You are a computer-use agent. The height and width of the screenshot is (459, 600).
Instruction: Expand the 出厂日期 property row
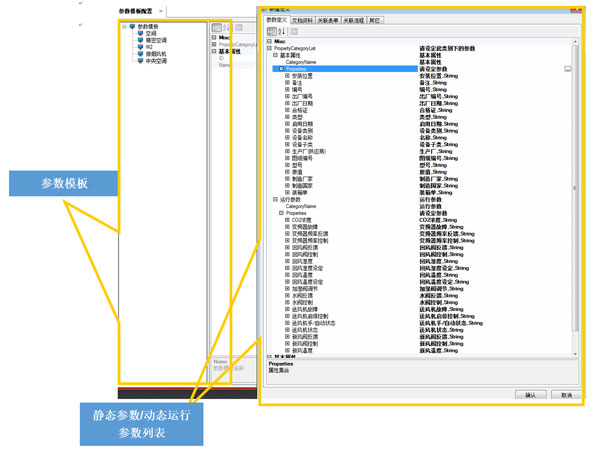pos(287,101)
